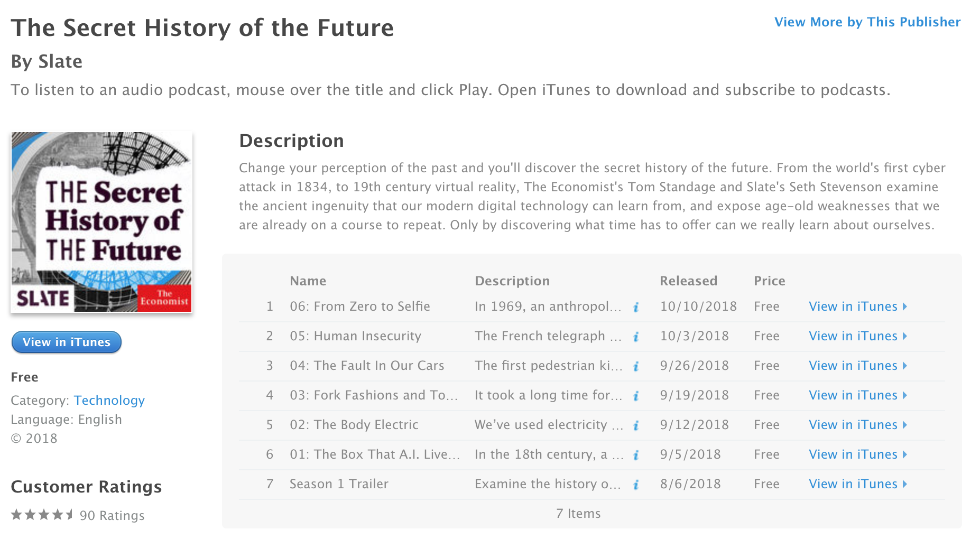
Task: Click the podcast cover artwork thumbnail
Action: 101,222
